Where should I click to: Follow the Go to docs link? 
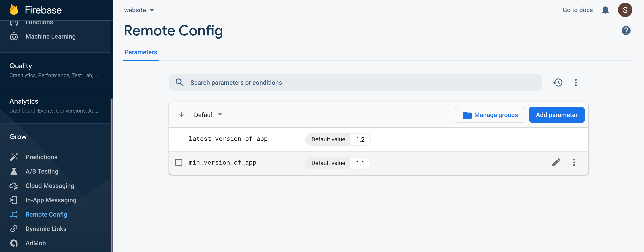tap(577, 10)
